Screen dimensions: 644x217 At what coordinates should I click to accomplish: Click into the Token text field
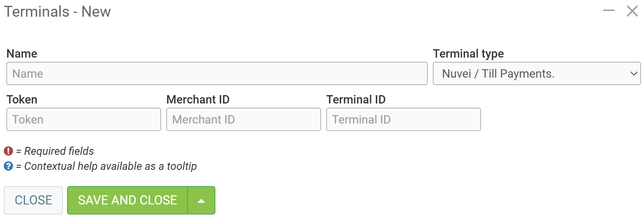pyautogui.click(x=83, y=119)
